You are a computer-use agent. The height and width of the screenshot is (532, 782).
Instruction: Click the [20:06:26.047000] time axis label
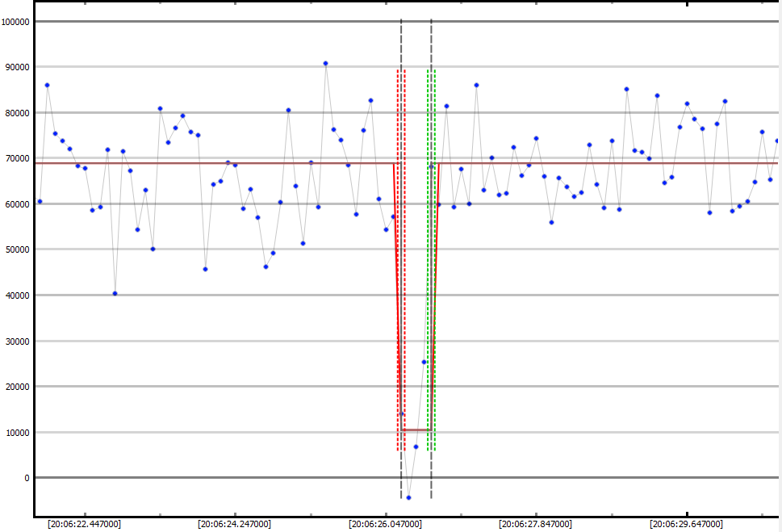click(385, 524)
